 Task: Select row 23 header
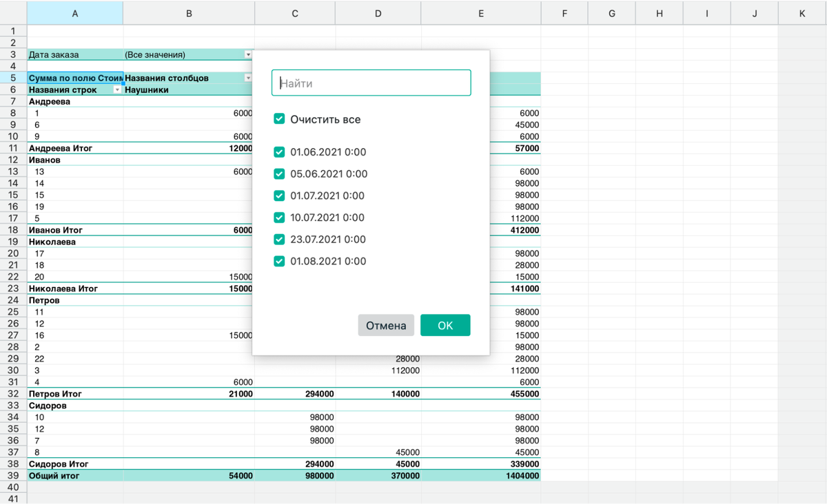click(13, 288)
